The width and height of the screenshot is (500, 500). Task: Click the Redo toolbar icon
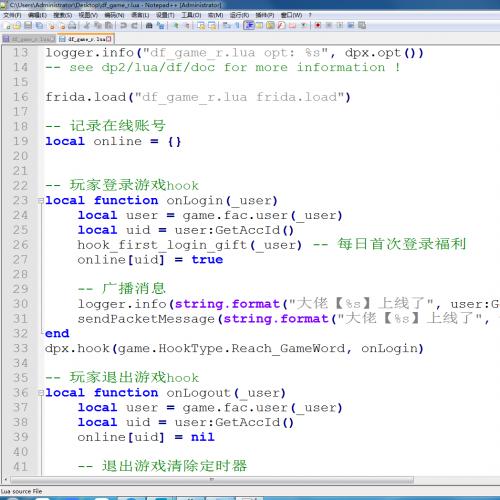coord(135,25)
